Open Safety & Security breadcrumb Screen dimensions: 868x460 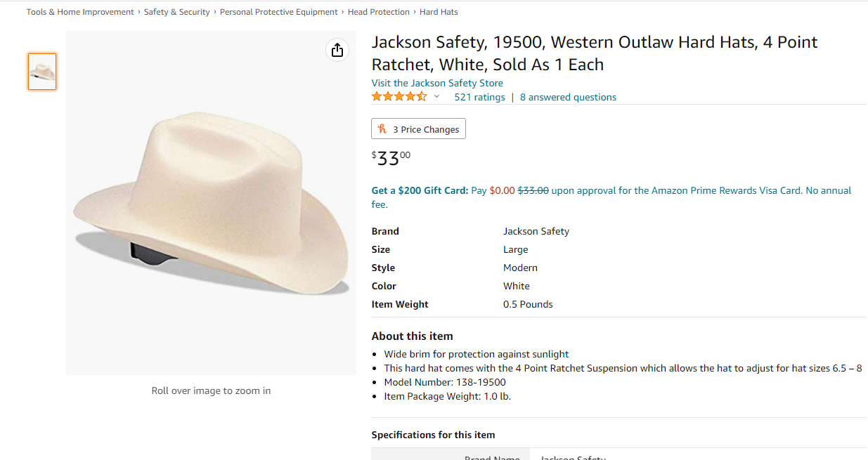177,12
